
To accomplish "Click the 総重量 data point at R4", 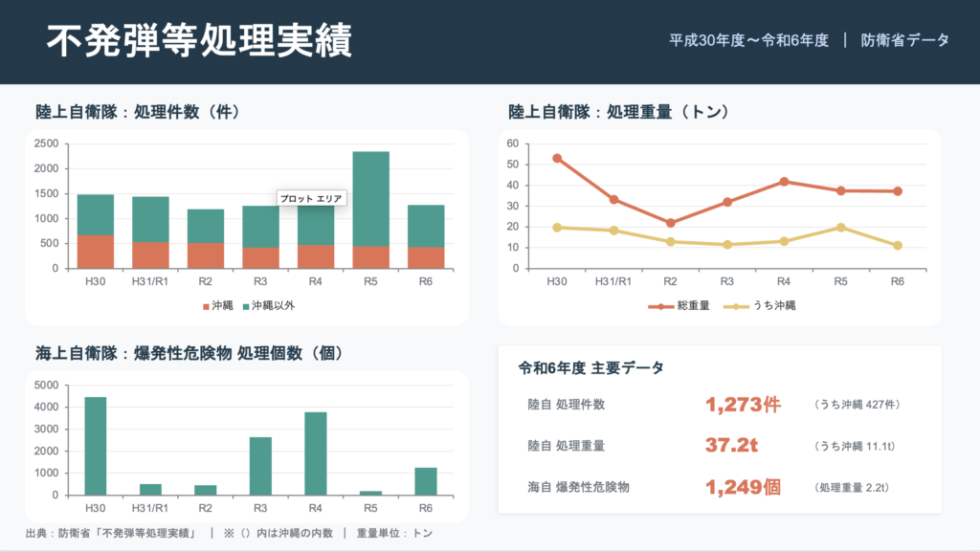I will pyautogui.click(x=784, y=182).
